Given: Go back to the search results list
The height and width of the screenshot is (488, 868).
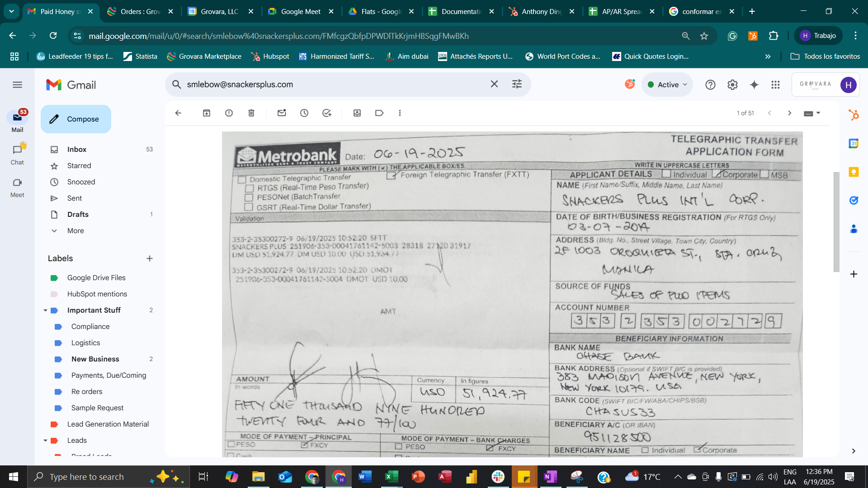Looking at the screenshot, I should 178,113.
